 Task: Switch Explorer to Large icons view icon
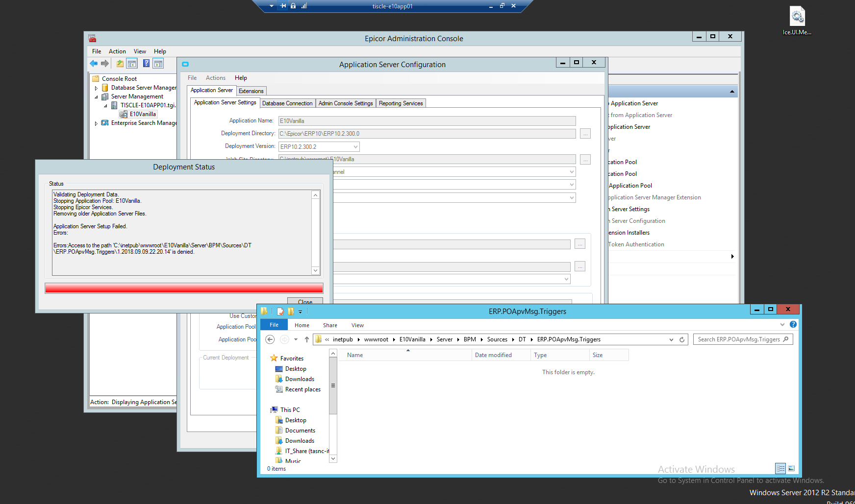click(791, 469)
